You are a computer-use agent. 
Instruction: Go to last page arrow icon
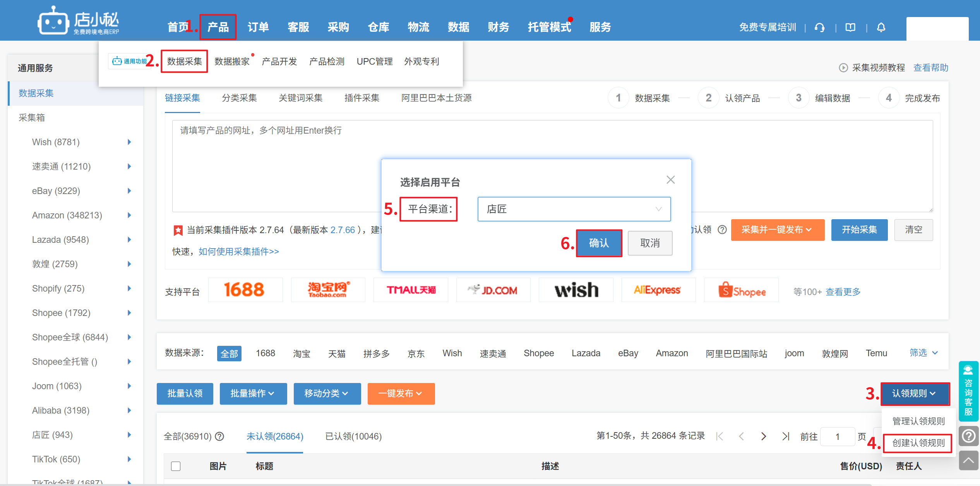(785, 436)
